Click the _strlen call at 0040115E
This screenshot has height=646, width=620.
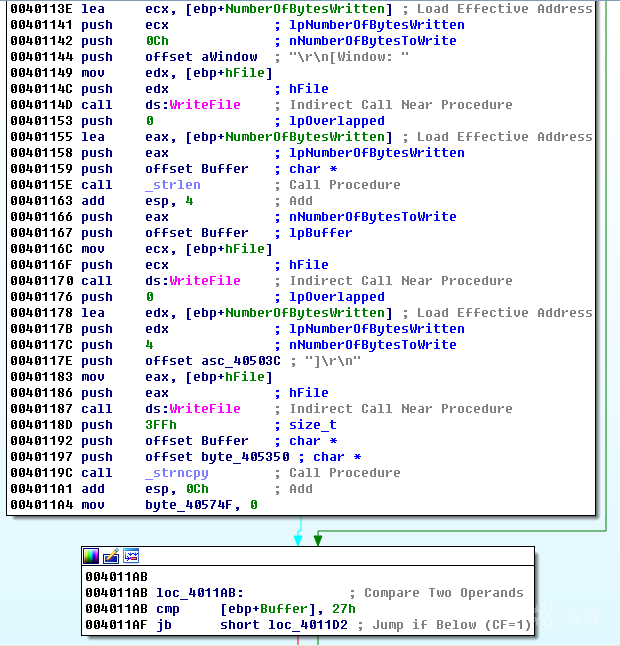point(173,185)
